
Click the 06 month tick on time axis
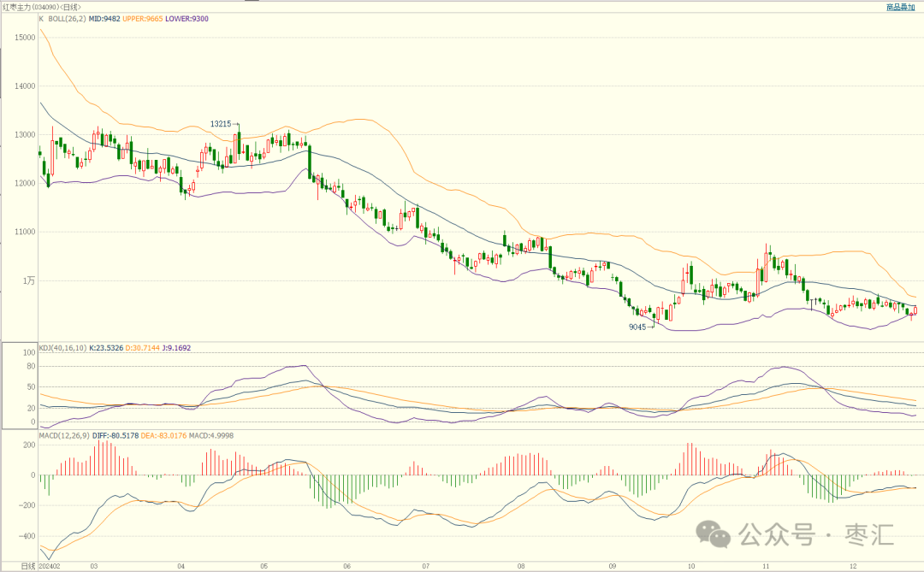(x=346, y=566)
